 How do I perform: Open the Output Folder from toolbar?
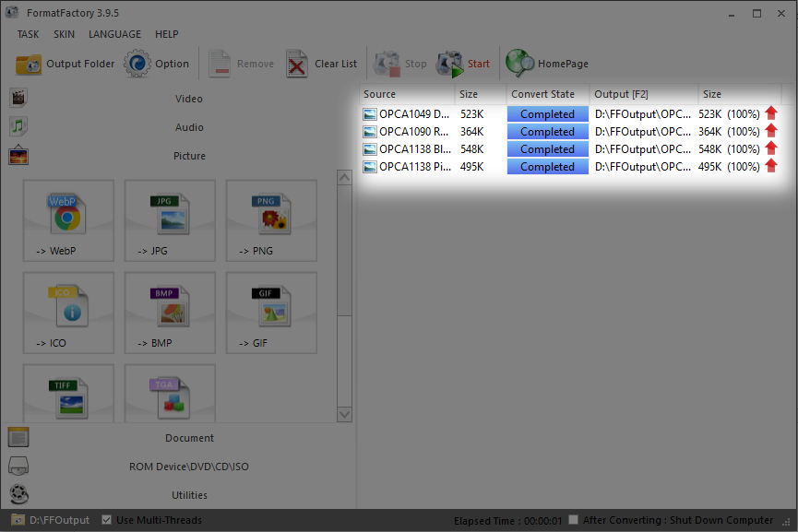[66, 64]
